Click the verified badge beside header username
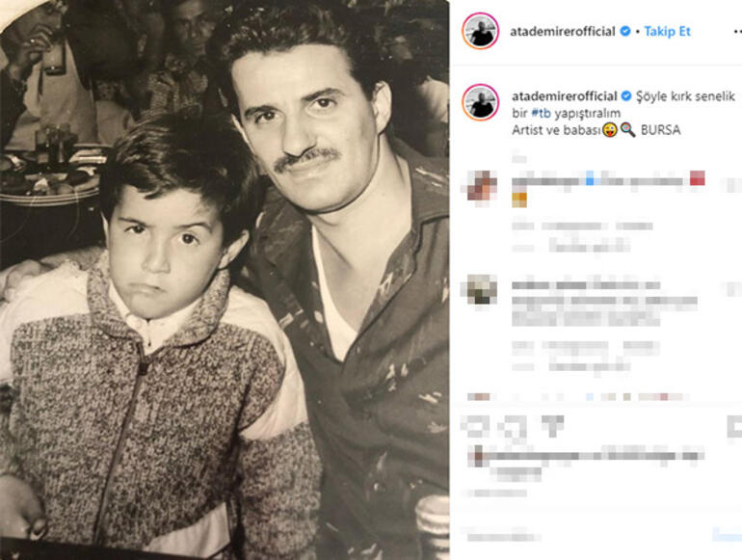The width and height of the screenshot is (742, 560). coord(625,31)
